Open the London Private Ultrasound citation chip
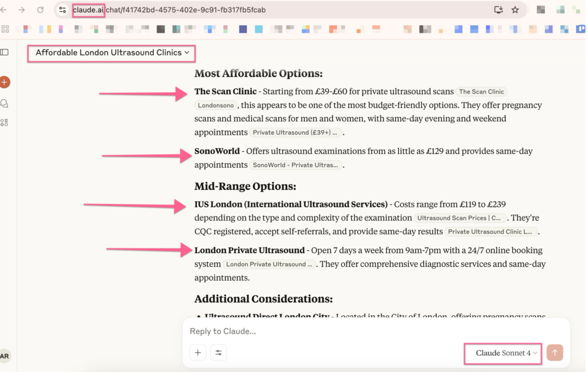 [269, 265]
